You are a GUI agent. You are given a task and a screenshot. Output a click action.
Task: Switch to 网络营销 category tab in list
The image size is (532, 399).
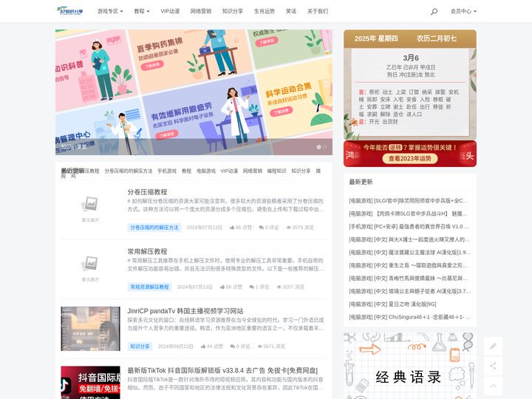tap(253, 171)
